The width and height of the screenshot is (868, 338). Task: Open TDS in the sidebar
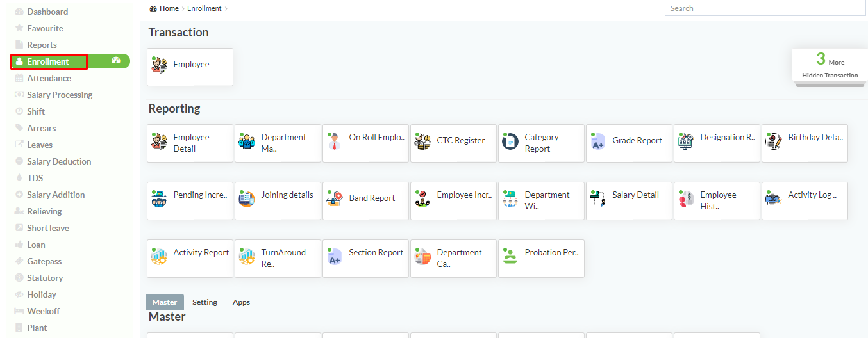pos(35,178)
